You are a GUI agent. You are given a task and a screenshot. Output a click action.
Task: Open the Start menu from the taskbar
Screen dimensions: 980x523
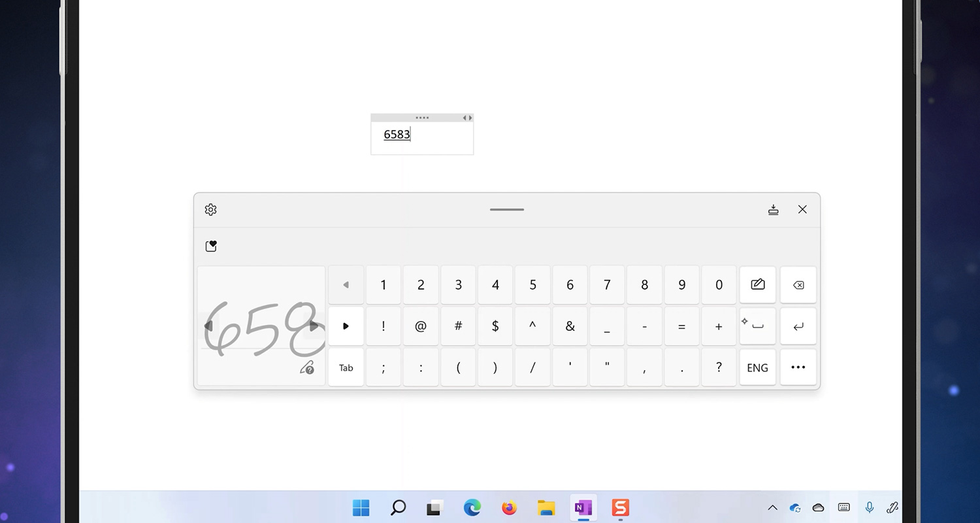tap(361, 507)
